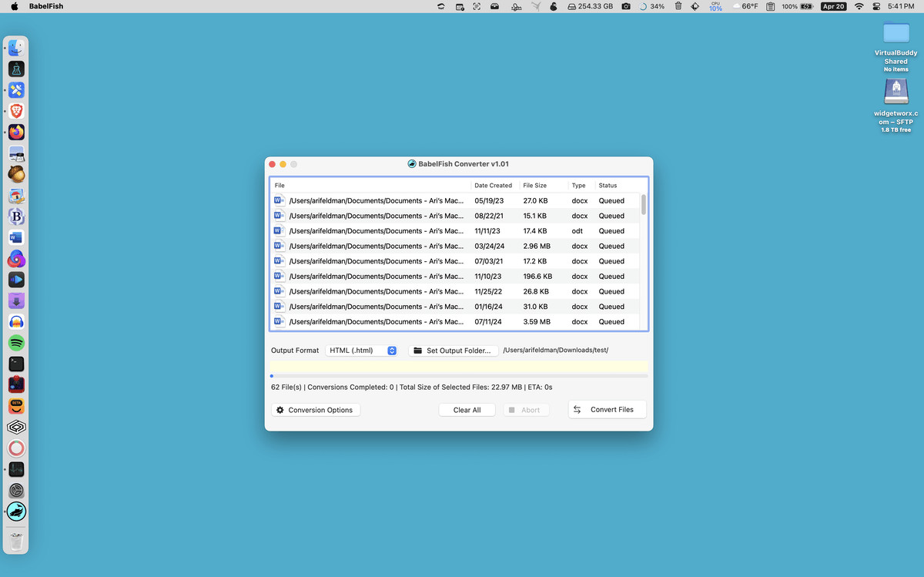This screenshot has height=577, width=924.
Task: Click the 66°F weather item in menu bar
Action: click(x=745, y=6)
